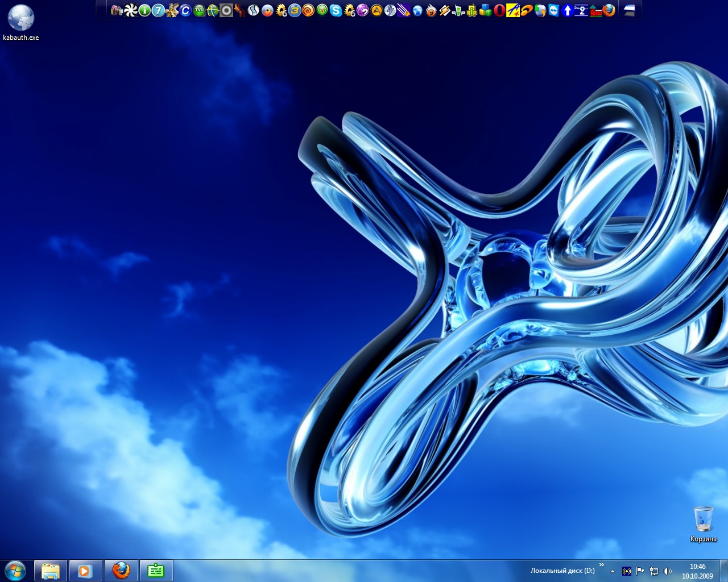This screenshot has height=582, width=728.
Task: Open Windows Explorer from the taskbar
Action: tap(51, 571)
